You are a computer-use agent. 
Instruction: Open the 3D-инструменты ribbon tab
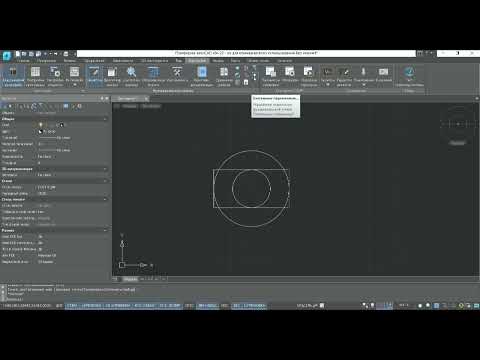click(x=154, y=61)
